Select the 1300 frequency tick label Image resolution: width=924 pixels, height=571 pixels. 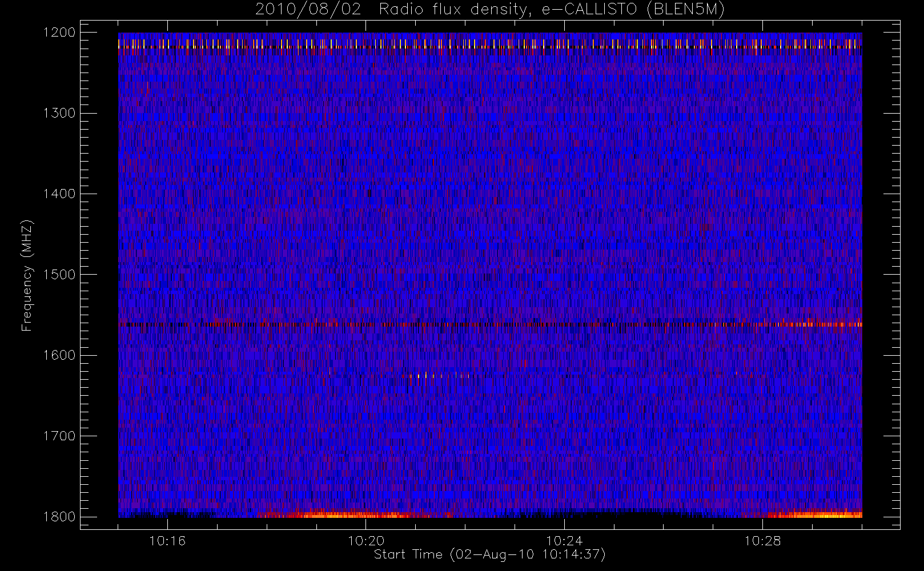59,113
